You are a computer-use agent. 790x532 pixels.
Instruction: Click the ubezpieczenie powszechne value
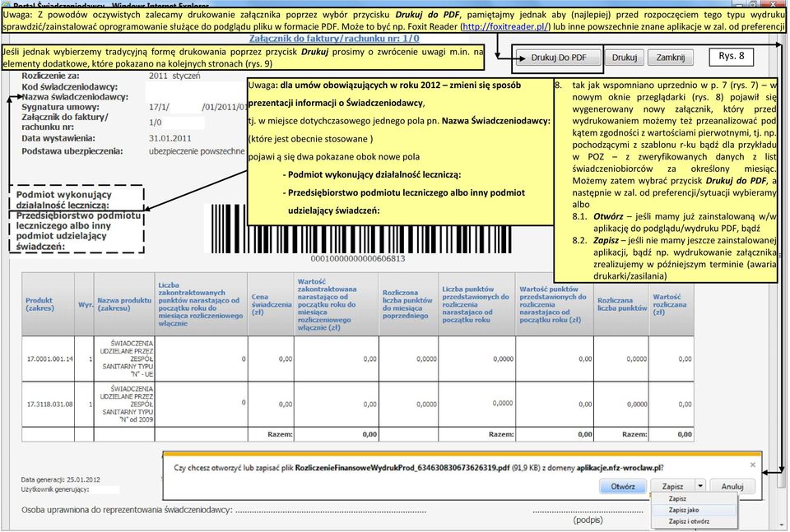(197, 151)
